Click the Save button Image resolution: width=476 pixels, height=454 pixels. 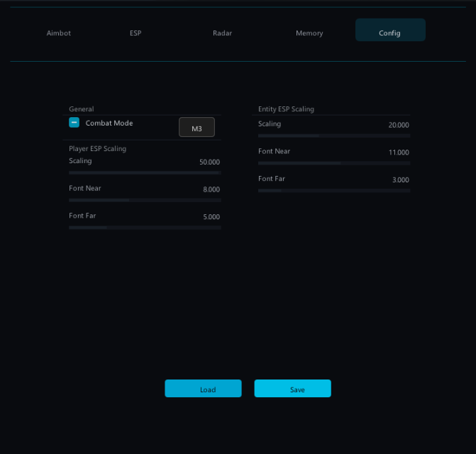pyautogui.click(x=292, y=389)
